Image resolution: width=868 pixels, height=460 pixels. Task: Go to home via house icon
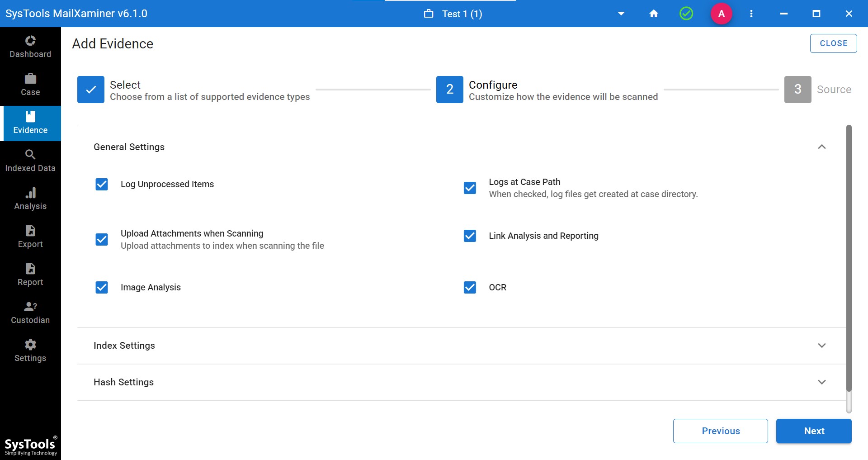click(x=654, y=14)
